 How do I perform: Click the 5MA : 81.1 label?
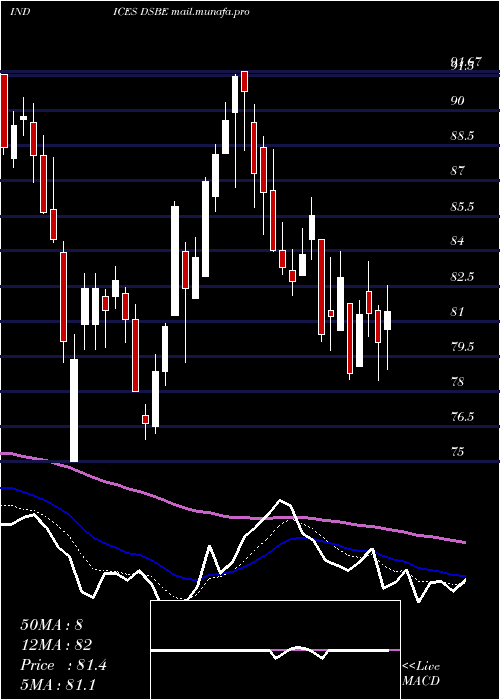[x=58, y=685]
